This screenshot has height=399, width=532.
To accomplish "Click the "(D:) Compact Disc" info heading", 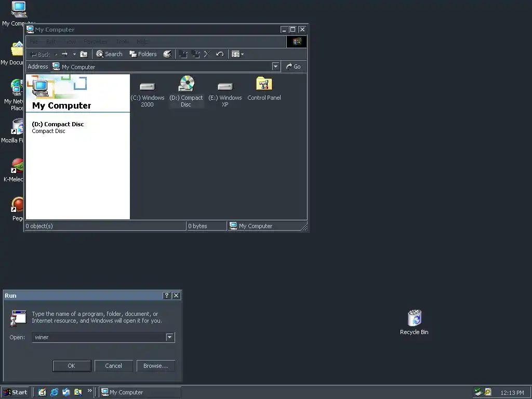I will [58, 124].
